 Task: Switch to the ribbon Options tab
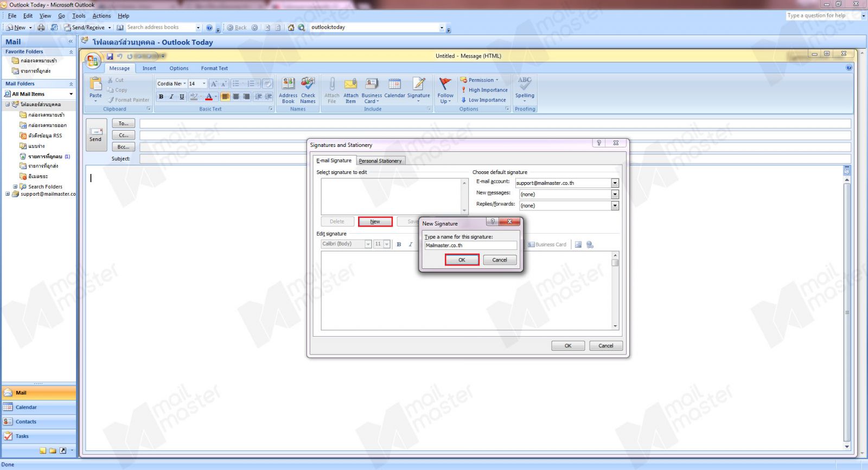pos(179,68)
